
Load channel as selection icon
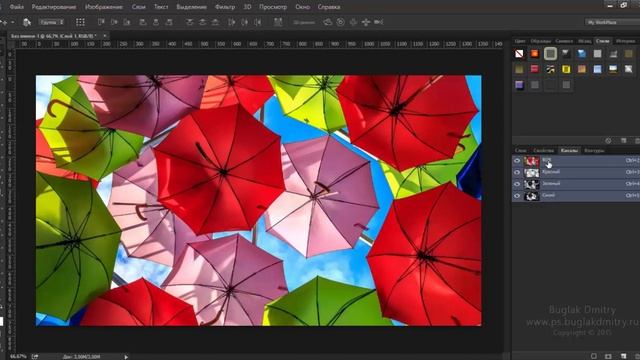(593, 356)
